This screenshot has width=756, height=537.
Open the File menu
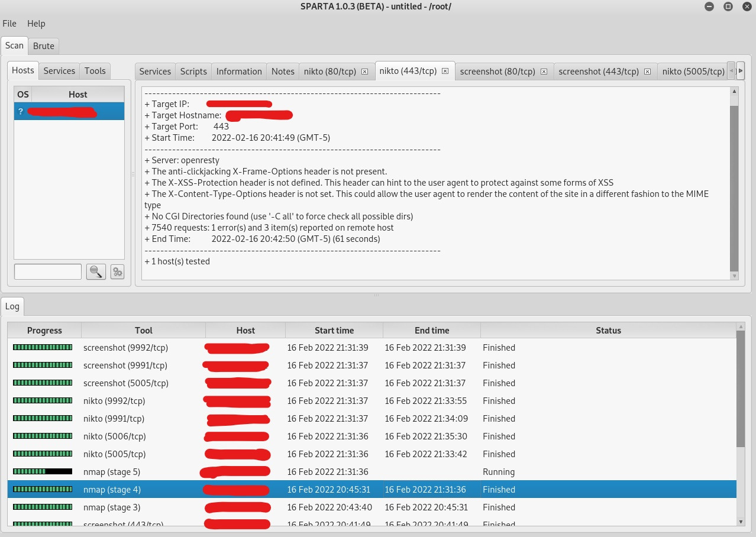[x=9, y=24]
